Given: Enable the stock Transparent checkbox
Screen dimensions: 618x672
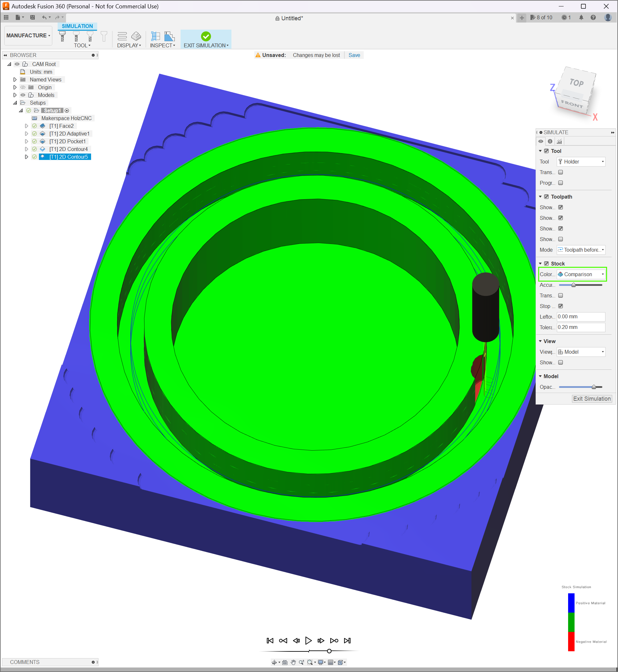Looking at the screenshot, I should coord(561,295).
